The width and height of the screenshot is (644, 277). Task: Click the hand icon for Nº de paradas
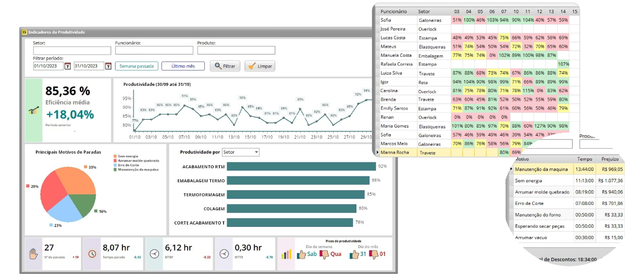pos(34,254)
